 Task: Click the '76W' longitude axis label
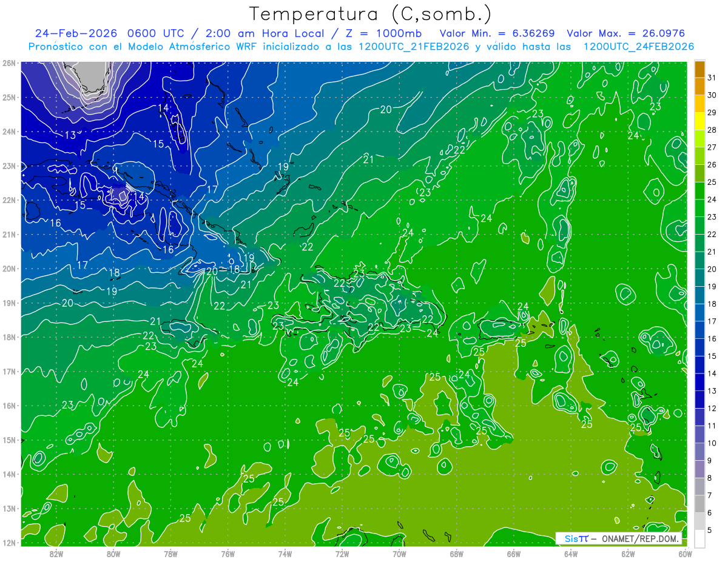228,554
